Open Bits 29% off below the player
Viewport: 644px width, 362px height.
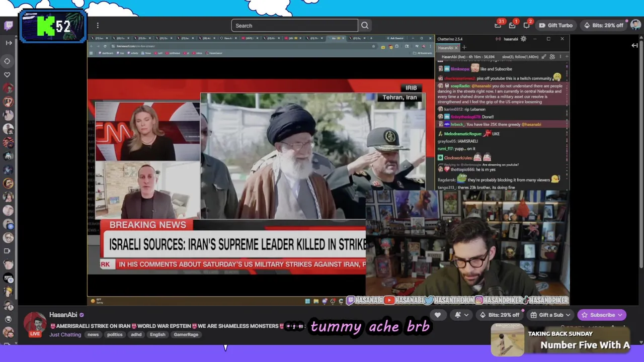click(x=499, y=315)
